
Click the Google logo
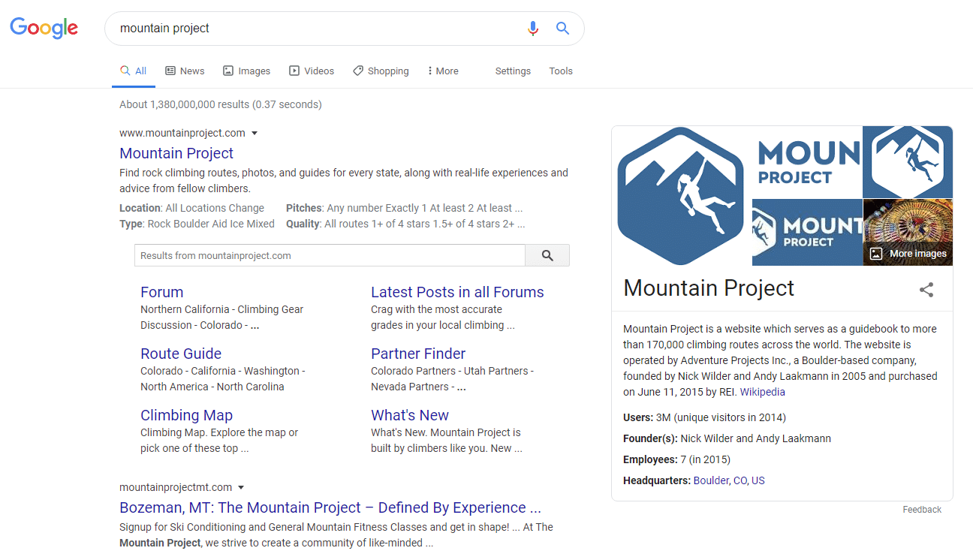44,29
